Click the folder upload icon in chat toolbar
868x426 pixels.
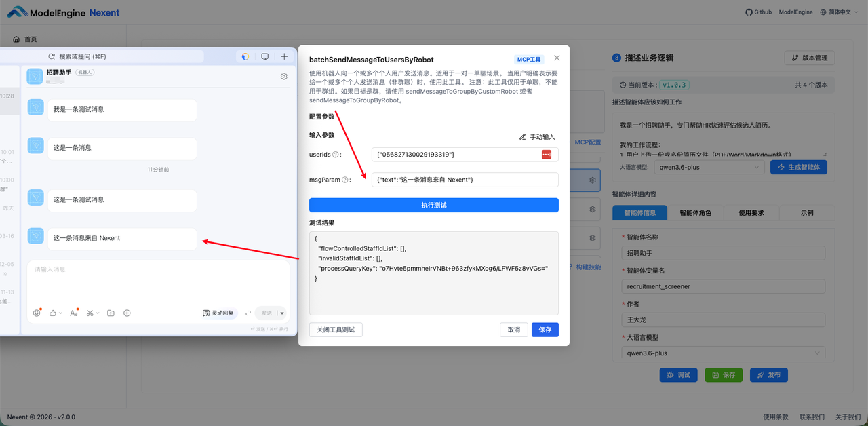point(111,313)
